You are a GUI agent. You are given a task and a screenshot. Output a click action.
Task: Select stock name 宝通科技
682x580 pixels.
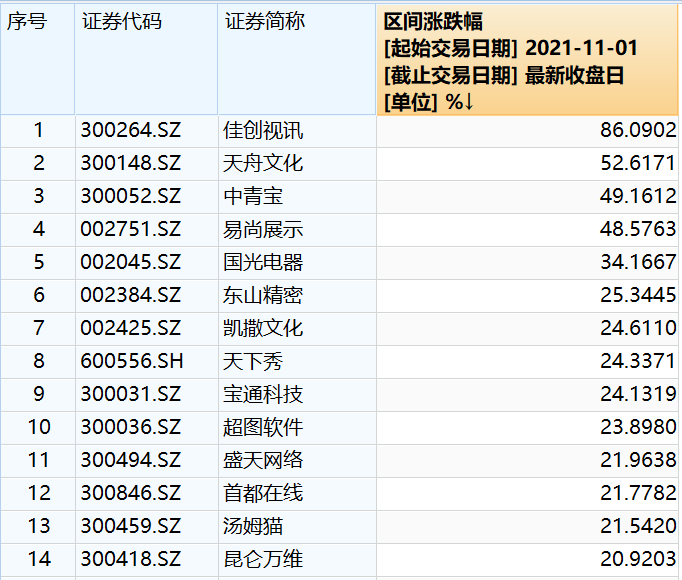pos(263,394)
